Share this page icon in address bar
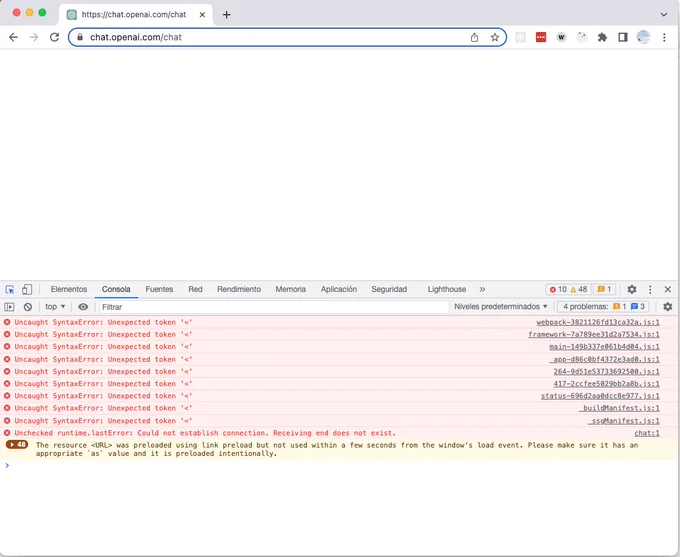The height and width of the screenshot is (557, 680). [474, 37]
